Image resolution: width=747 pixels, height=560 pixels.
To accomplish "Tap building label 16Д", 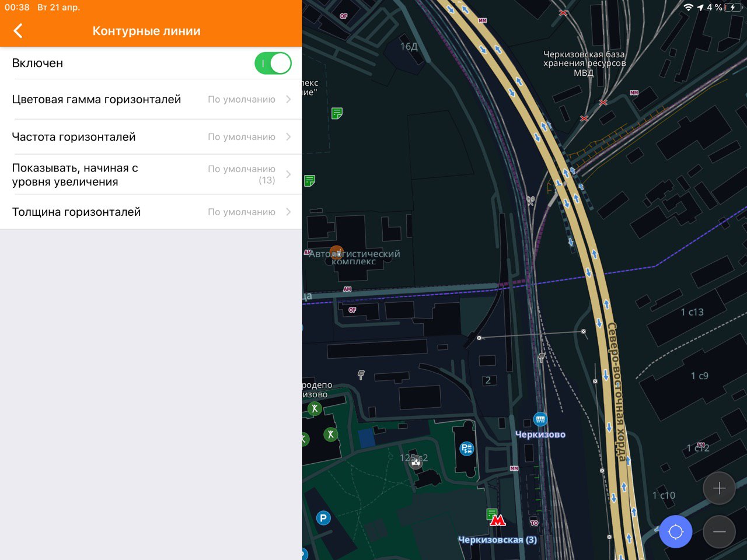I will click(409, 47).
